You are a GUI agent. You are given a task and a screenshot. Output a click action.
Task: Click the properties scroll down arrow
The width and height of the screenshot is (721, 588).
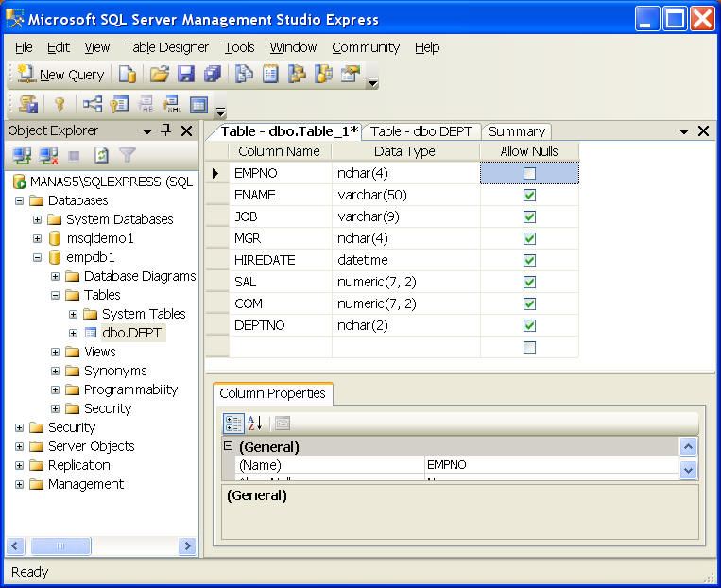tap(688, 470)
